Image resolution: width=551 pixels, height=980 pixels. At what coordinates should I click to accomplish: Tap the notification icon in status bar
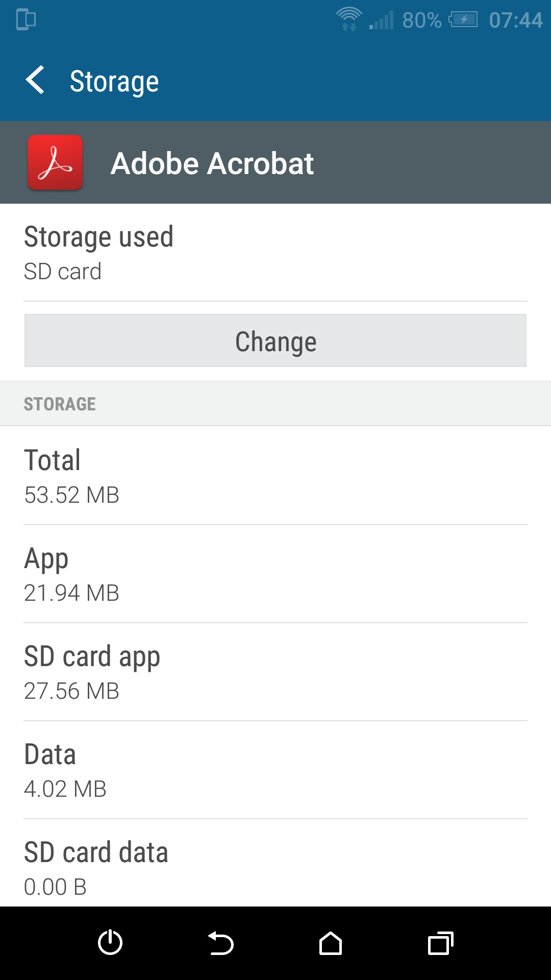coord(26,20)
